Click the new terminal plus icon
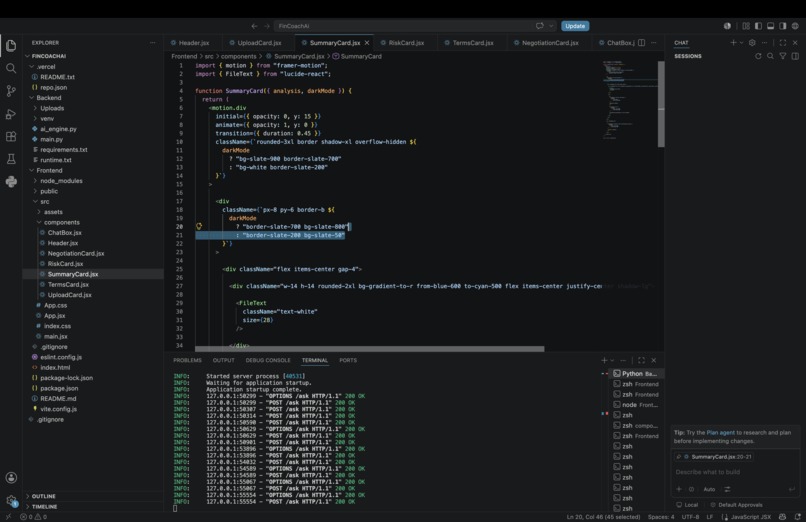 604,360
